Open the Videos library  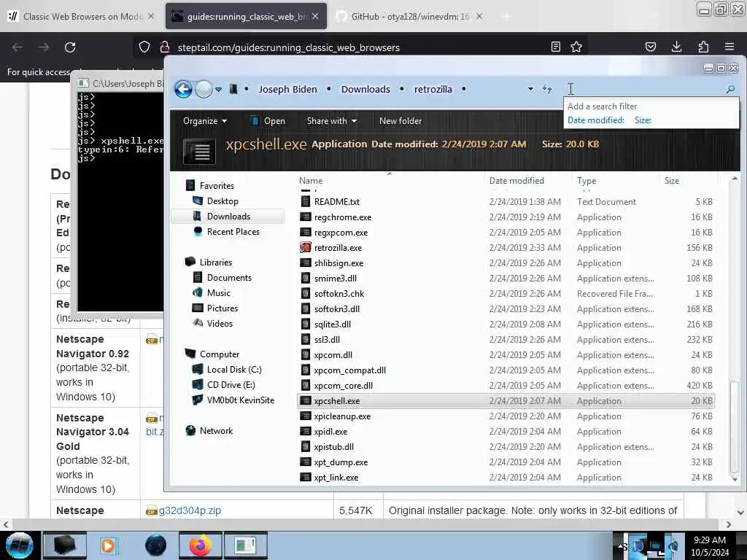[x=220, y=323]
